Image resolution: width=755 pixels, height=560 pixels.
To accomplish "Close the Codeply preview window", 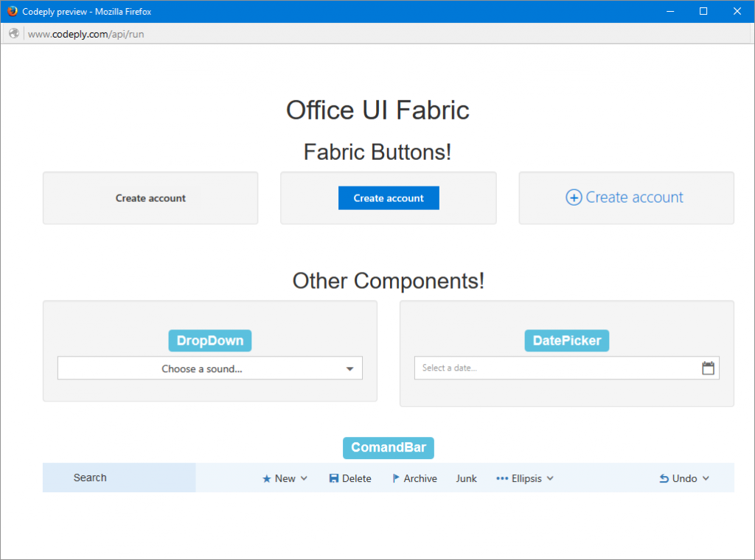I will [x=737, y=11].
